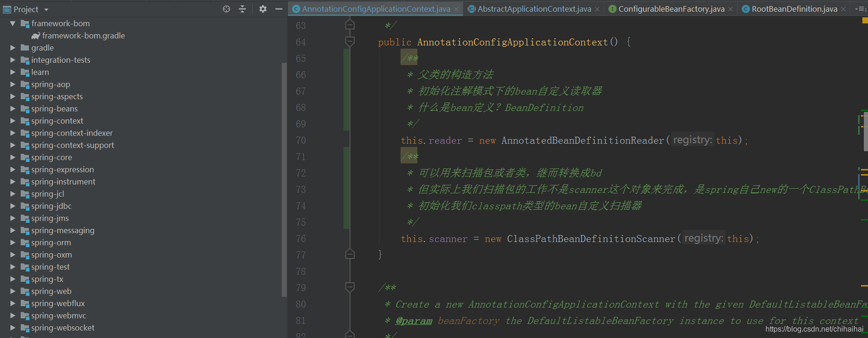Screen dimensions: 868x338
Task: Select the spring-jms module
Action: coord(50,218)
